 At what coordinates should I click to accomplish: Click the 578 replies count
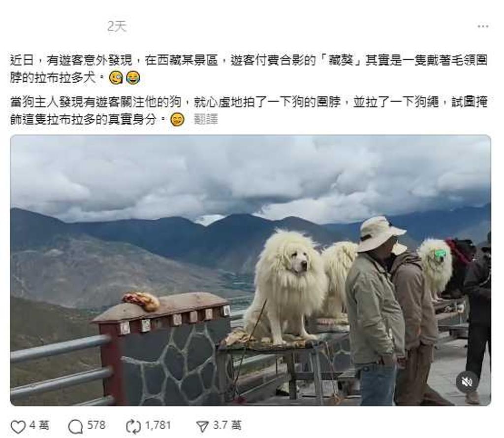pyautogui.click(x=96, y=426)
